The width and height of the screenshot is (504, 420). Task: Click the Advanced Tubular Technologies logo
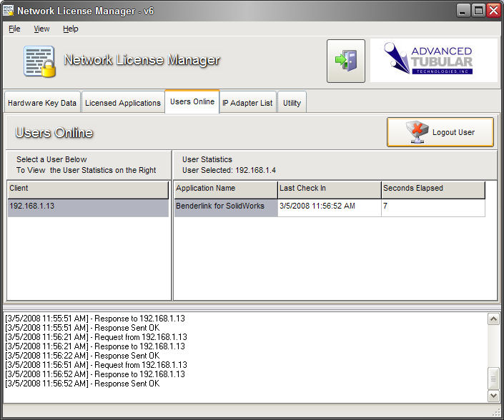pos(433,61)
